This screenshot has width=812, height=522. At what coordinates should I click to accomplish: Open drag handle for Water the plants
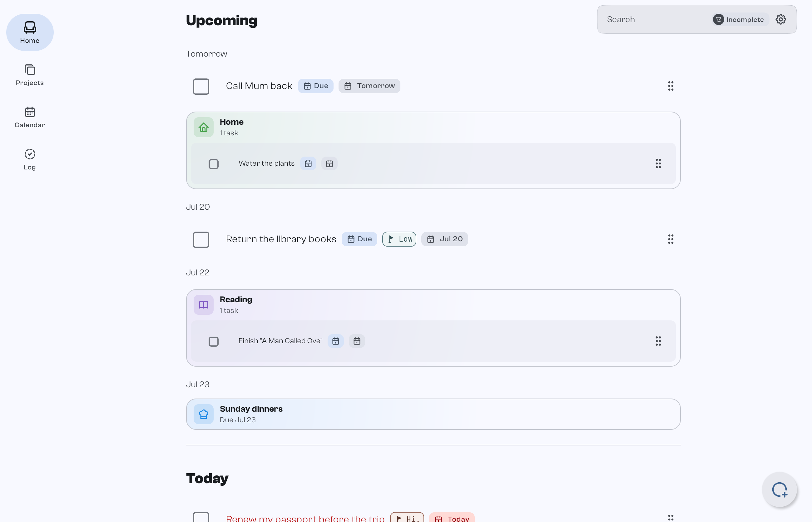tap(658, 164)
